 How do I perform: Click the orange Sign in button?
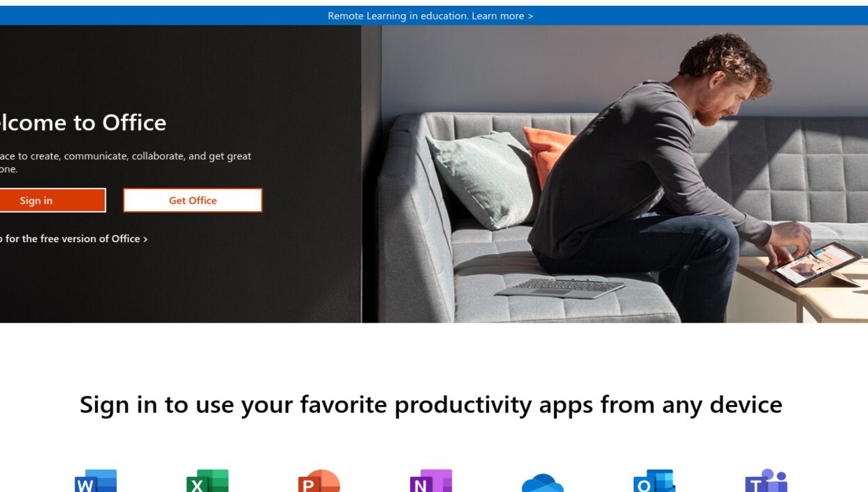coord(52,200)
